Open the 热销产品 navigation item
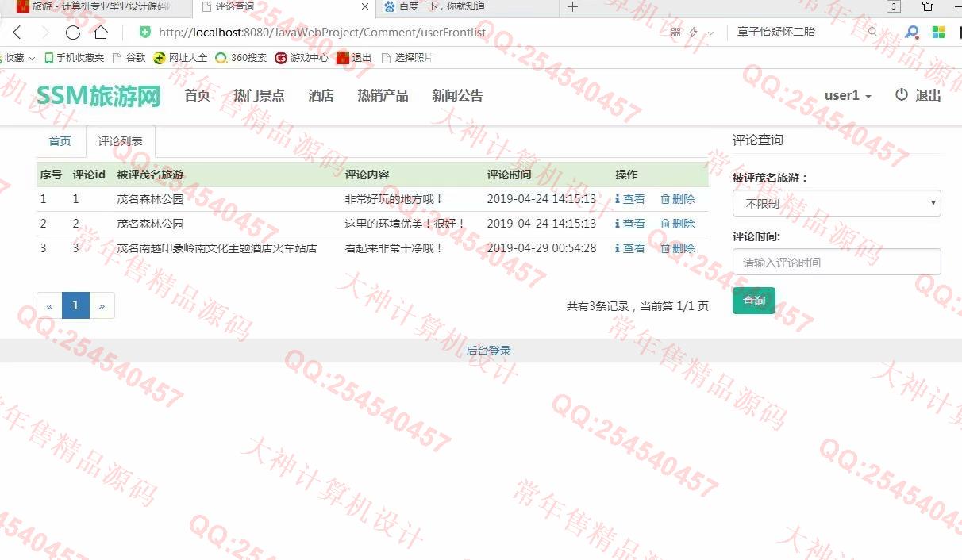Screen dimensions: 962x560 click(x=383, y=95)
